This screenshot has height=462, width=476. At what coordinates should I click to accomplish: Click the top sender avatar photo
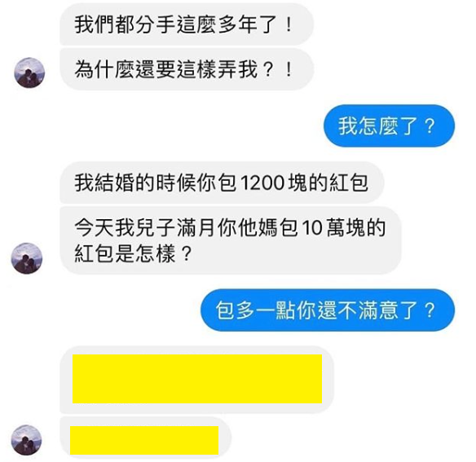point(29,73)
